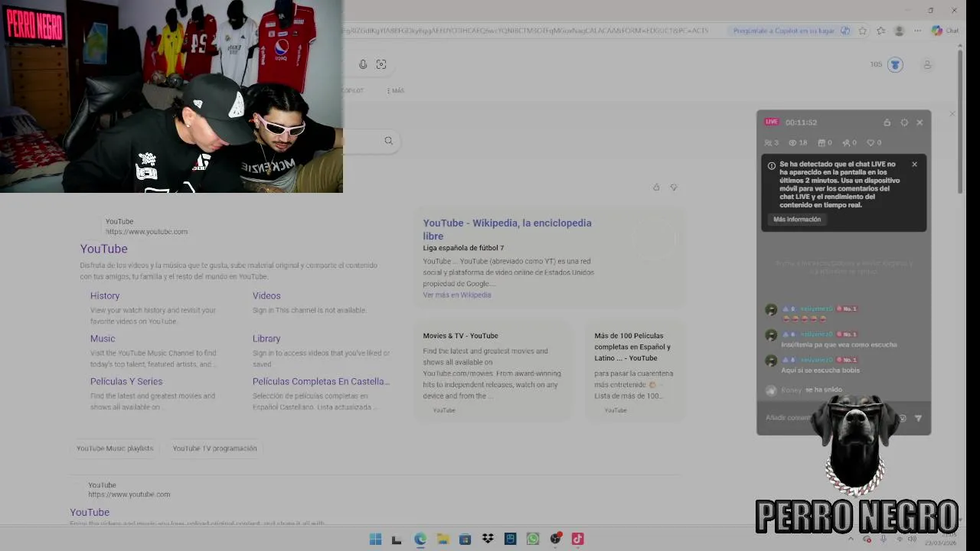
Task: Click the search magnifier icon
Action: click(388, 141)
